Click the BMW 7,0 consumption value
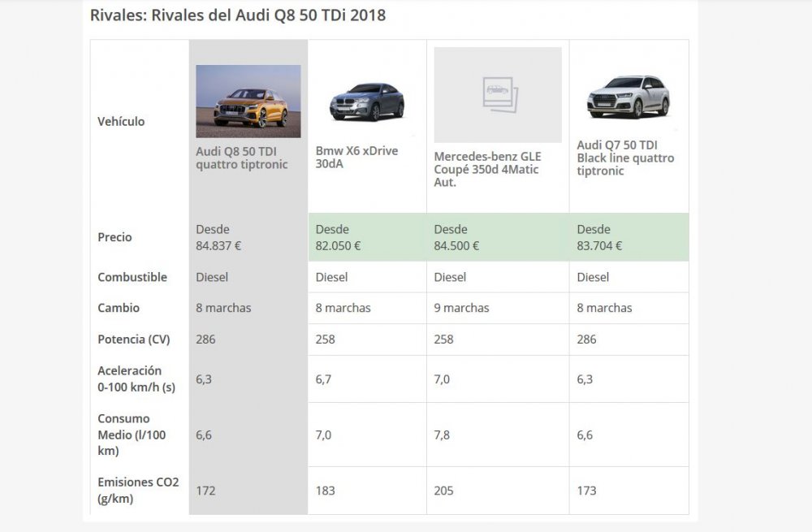812x532 pixels. tap(323, 435)
